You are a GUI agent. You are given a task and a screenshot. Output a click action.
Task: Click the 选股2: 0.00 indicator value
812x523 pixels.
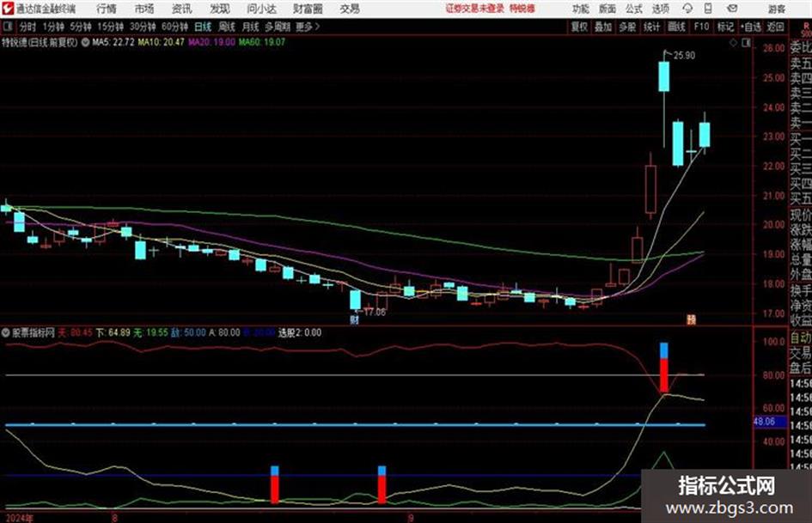pos(300,332)
